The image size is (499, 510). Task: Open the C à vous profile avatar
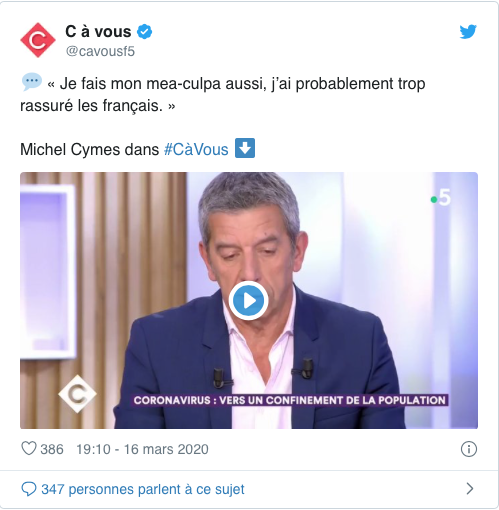click(x=38, y=40)
